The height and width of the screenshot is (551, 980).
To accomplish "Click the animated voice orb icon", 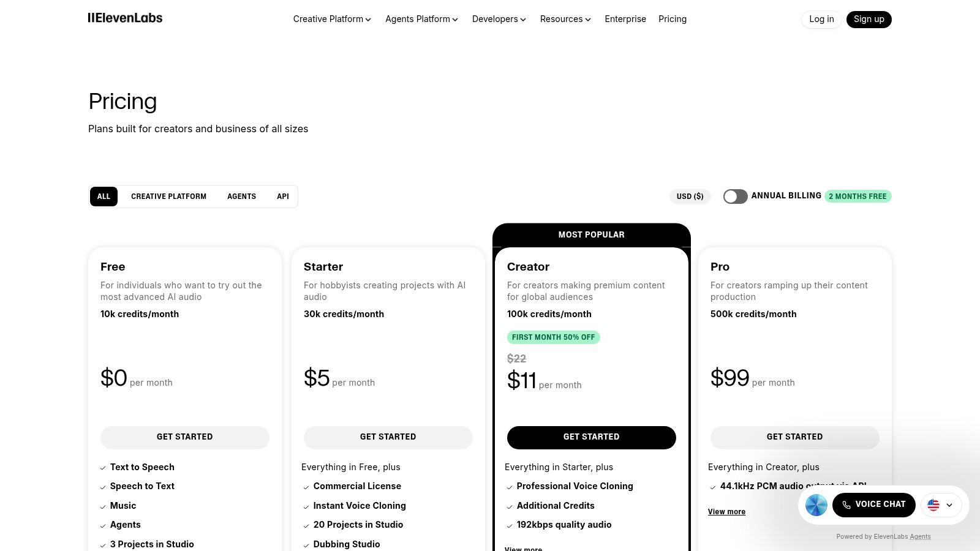I will (x=816, y=504).
